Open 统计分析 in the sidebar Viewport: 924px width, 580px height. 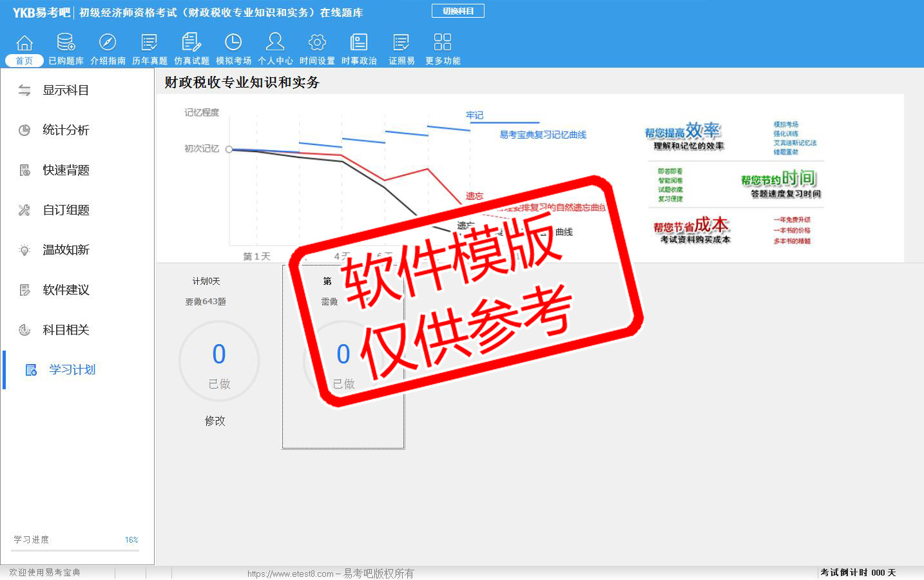tap(66, 130)
